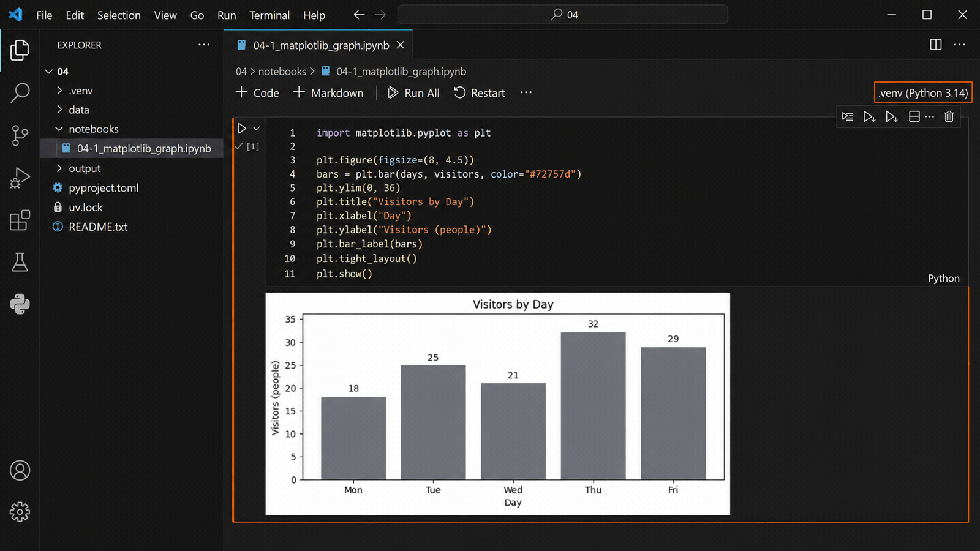This screenshot has width=980, height=551.
Task: Open Explorer views and more actions menu
Action: click(x=204, y=45)
